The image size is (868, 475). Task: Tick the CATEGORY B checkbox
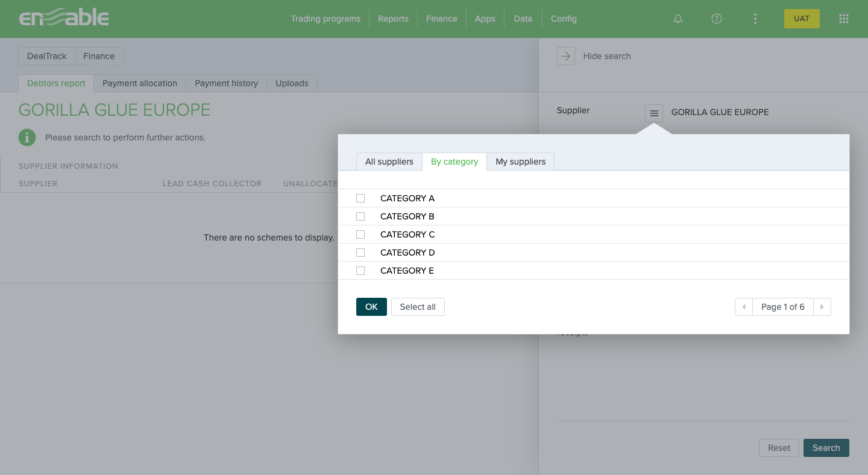[x=360, y=216]
